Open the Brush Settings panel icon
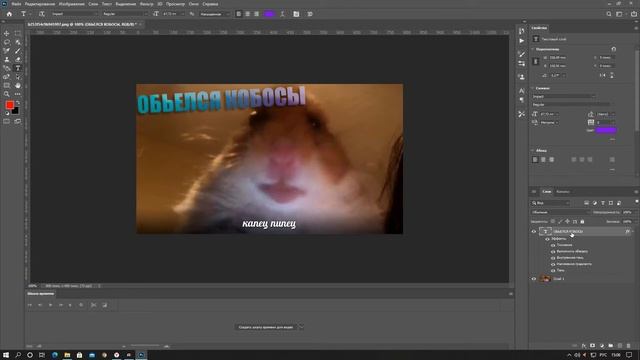 pos(522,54)
